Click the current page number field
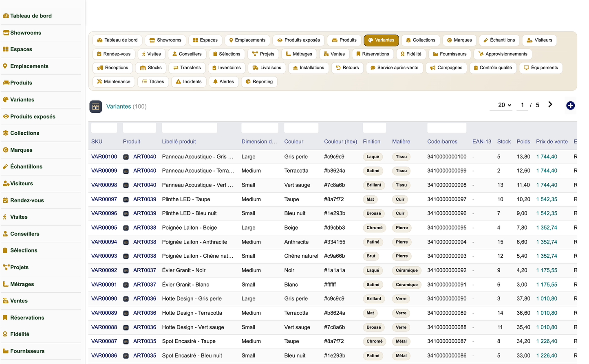The image size is (589, 364). click(522, 105)
